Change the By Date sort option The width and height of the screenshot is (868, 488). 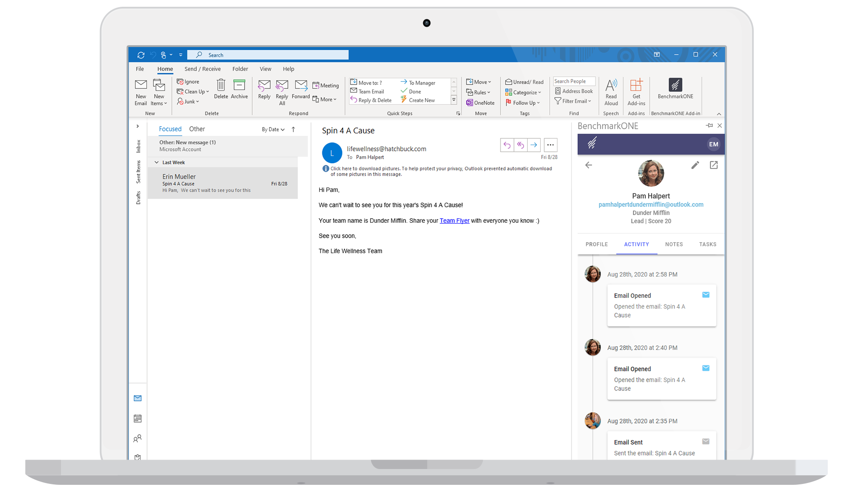pos(273,130)
